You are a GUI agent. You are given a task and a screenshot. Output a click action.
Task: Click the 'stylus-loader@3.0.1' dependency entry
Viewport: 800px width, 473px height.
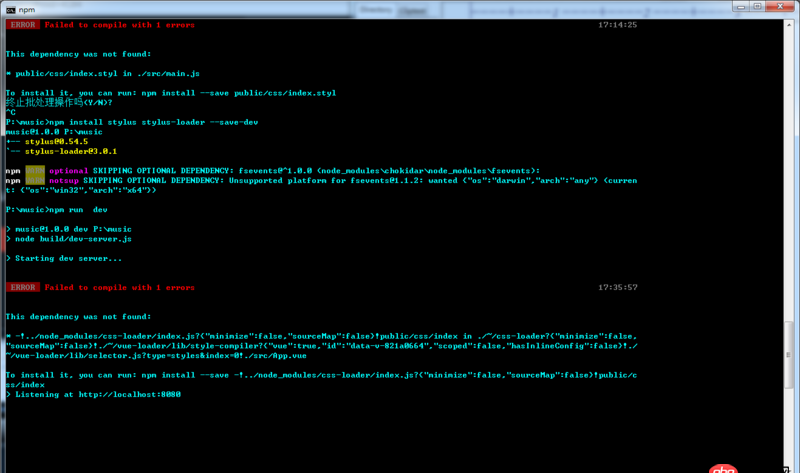(x=71, y=151)
